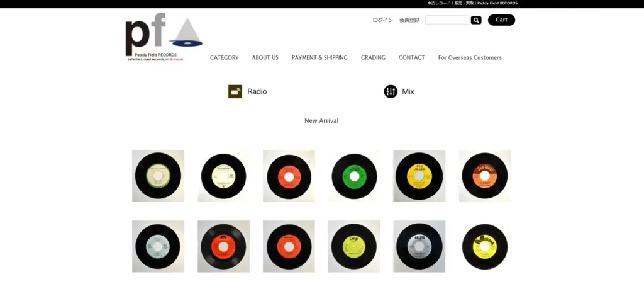Open the black Cart button
644x284 pixels.
[x=501, y=20]
